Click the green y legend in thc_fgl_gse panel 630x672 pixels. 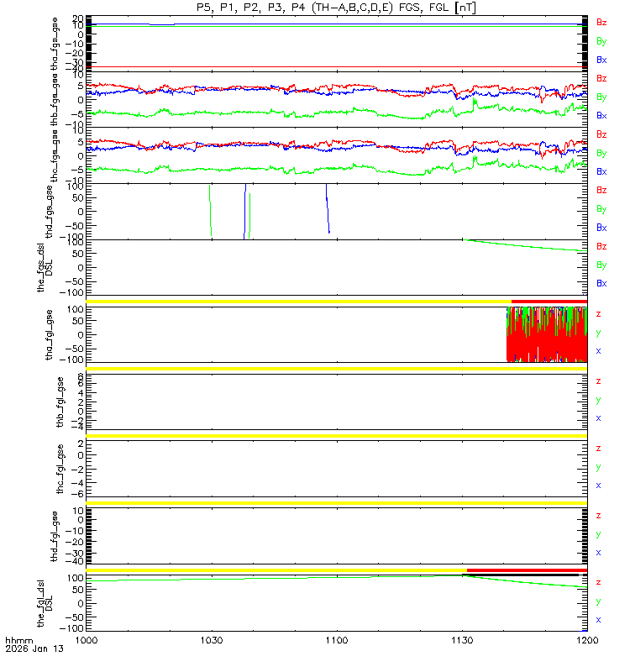click(598, 468)
